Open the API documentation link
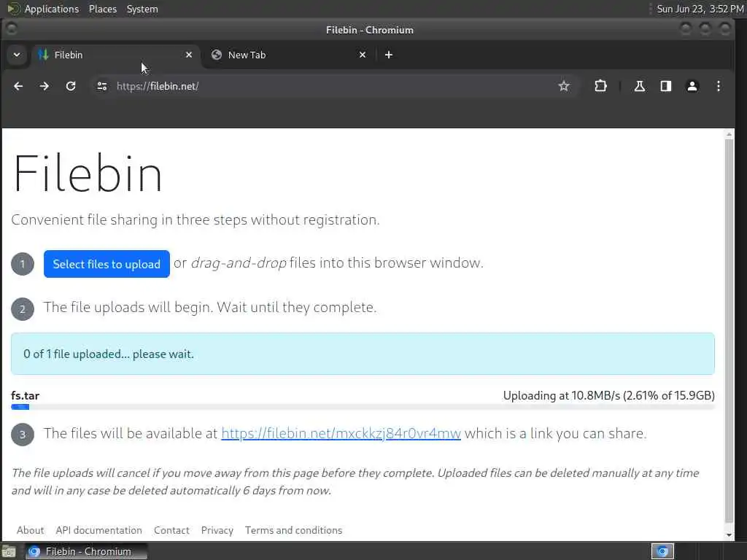Screen dimensions: 747x560 [x=98, y=530]
